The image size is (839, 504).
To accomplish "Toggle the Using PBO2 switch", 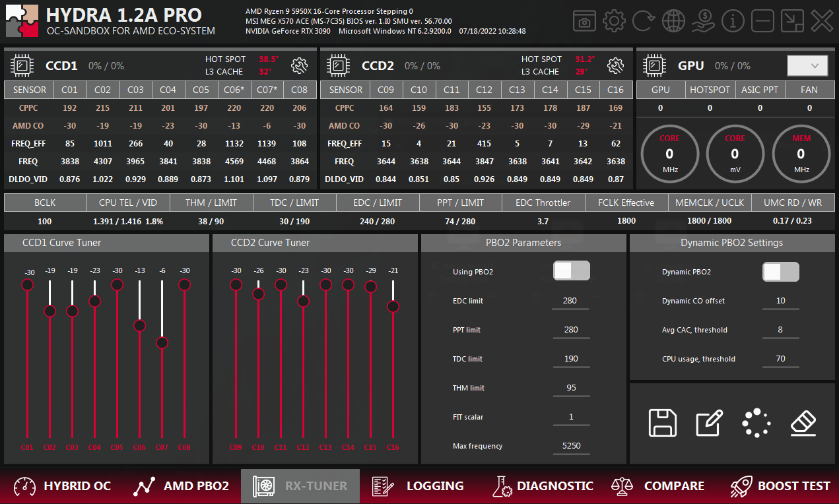I will [571, 271].
